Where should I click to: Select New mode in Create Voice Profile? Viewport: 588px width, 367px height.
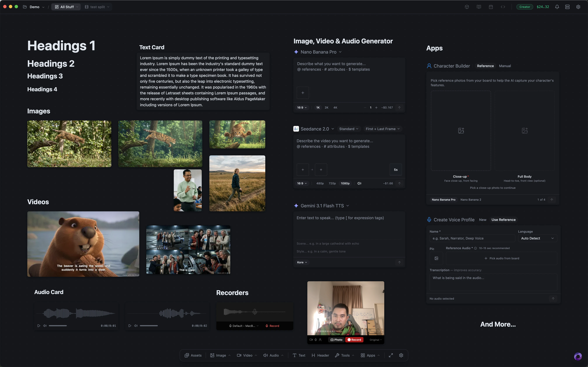click(x=483, y=220)
